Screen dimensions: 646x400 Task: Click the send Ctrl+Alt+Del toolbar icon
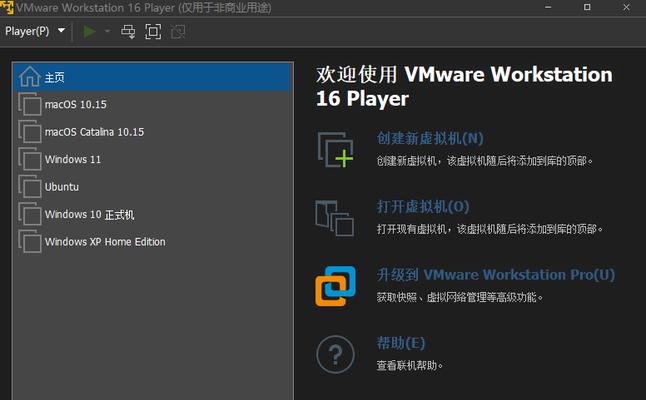coord(128,32)
